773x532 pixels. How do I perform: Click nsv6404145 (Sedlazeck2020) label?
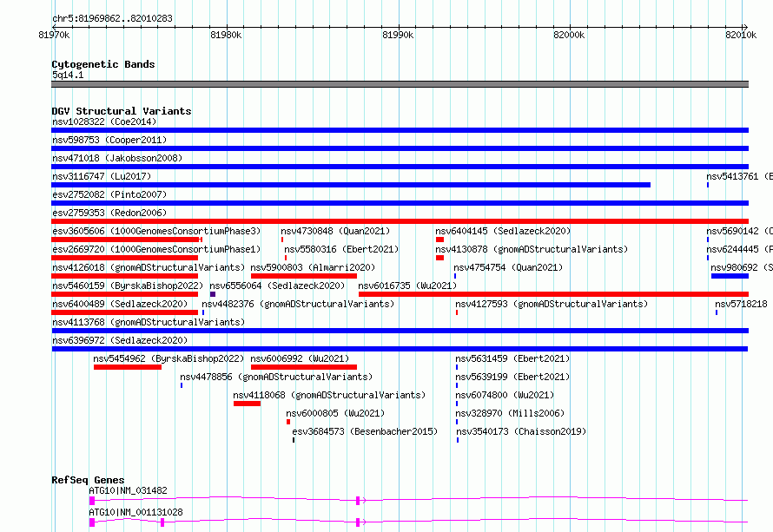point(503,231)
